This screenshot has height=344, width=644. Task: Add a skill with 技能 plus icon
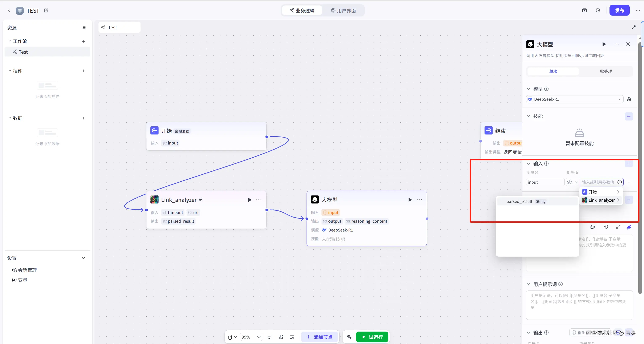(x=628, y=116)
